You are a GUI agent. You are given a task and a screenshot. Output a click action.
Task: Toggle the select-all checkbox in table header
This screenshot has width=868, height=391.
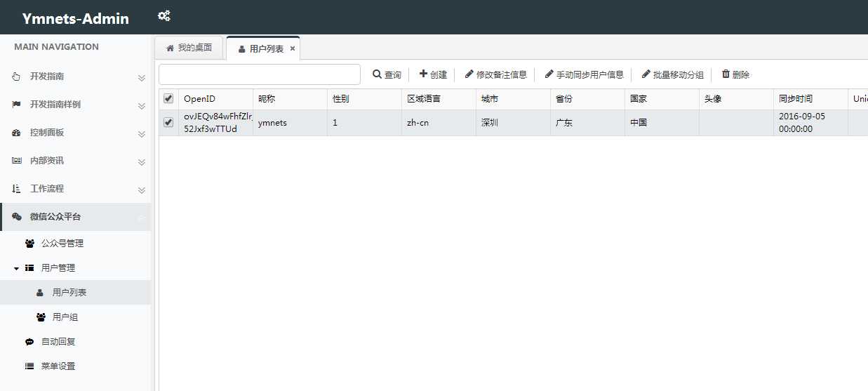pos(168,99)
